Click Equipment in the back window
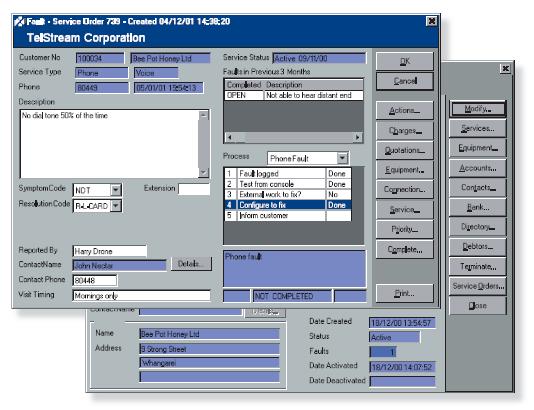This screenshot has height=410, width=534. pos(478,148)
